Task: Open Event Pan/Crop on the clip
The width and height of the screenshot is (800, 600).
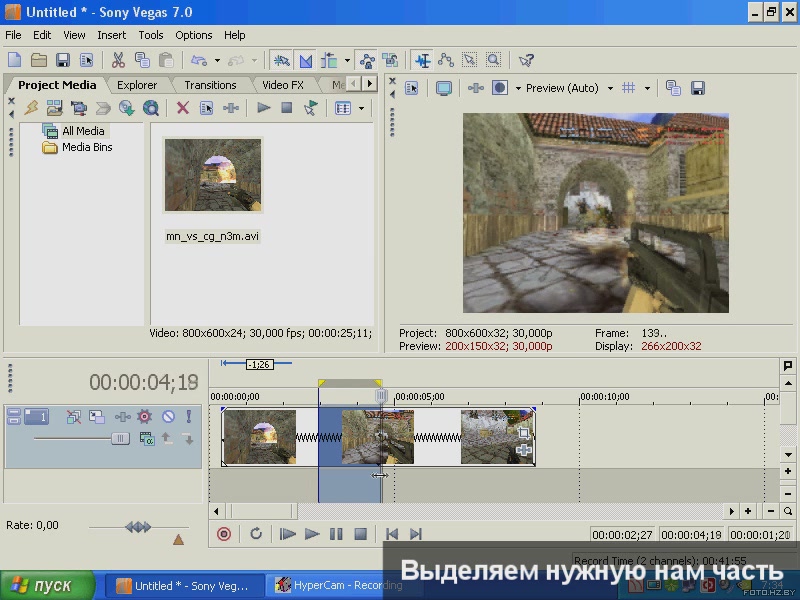Action: coord(524,433)
